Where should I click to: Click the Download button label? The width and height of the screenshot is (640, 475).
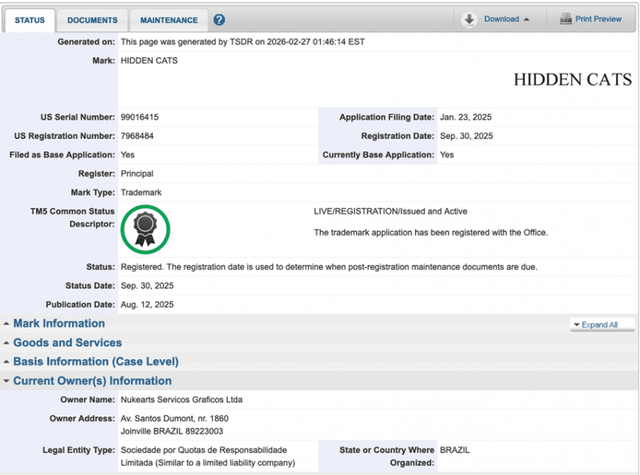501,19
